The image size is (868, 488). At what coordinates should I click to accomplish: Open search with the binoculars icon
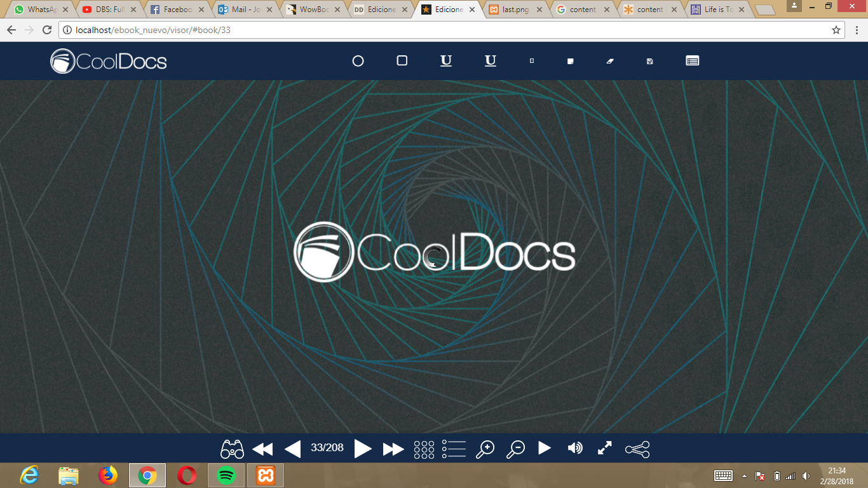coord(233,449)
